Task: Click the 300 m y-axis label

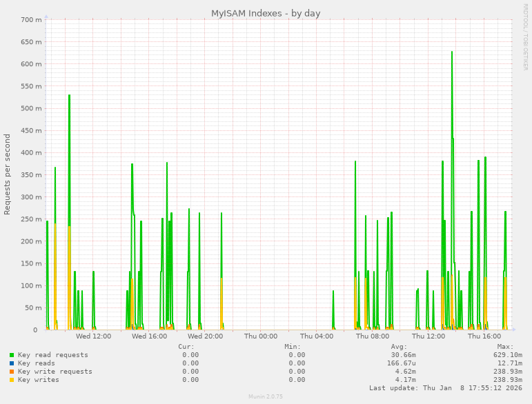Action: [31, 197]
